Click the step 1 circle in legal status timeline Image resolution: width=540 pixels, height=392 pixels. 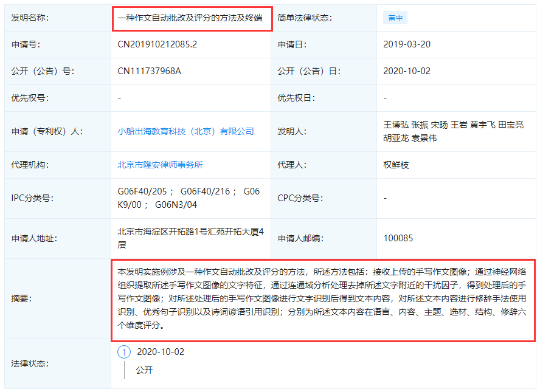pyautogui.click(x=124, y=352)
